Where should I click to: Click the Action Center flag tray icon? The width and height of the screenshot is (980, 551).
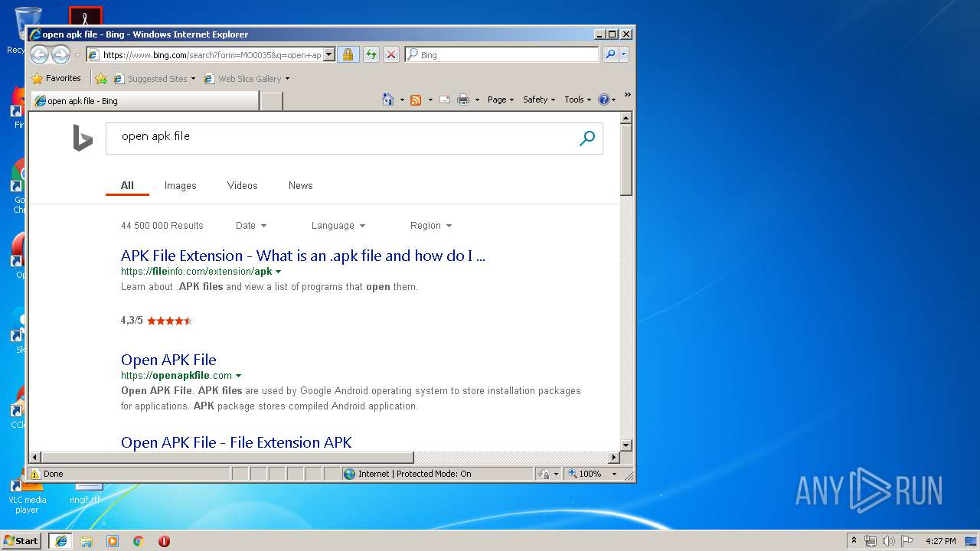pyautogui.click(x=907, y=541)
